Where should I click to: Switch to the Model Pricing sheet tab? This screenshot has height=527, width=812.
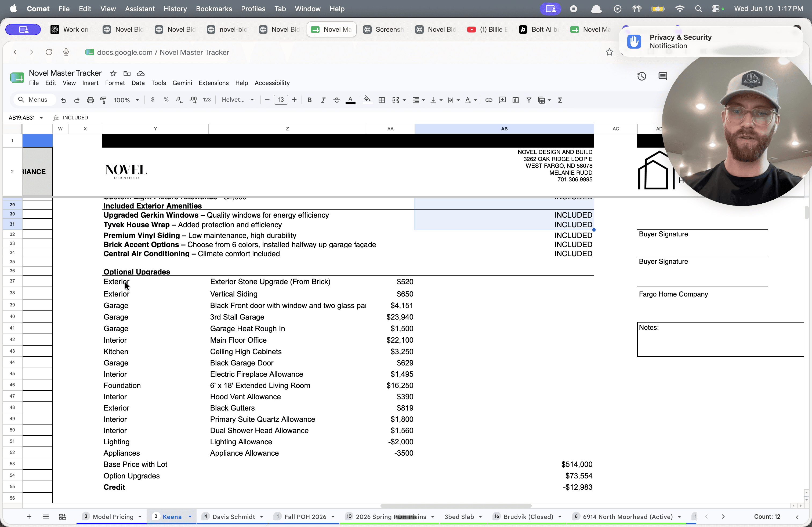113,517
